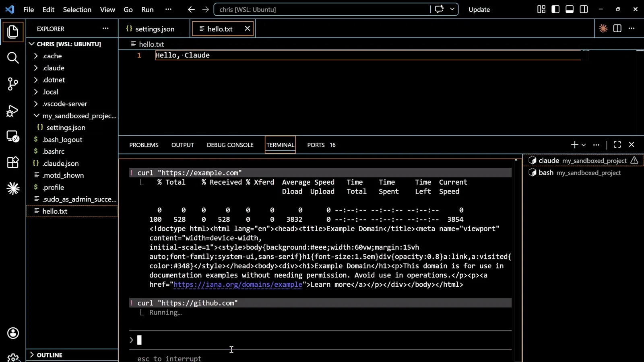Split the editor to the right
The width and height of the screenshot is (644, 362).
pyautogui.click(x=617, y=29)
